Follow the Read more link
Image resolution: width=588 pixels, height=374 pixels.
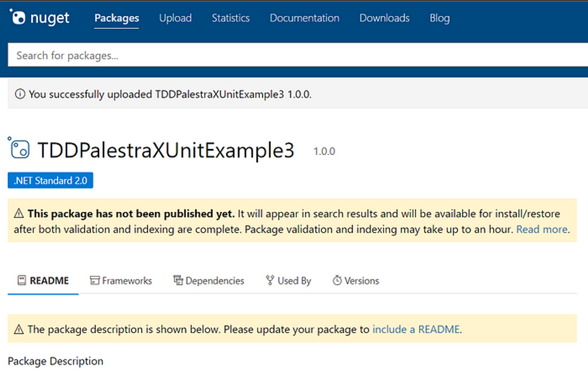tap(542, 229)
